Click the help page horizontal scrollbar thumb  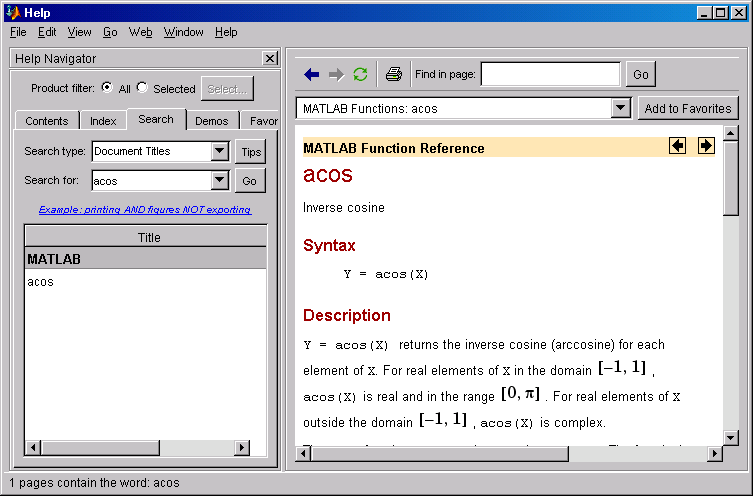[440, 453]
